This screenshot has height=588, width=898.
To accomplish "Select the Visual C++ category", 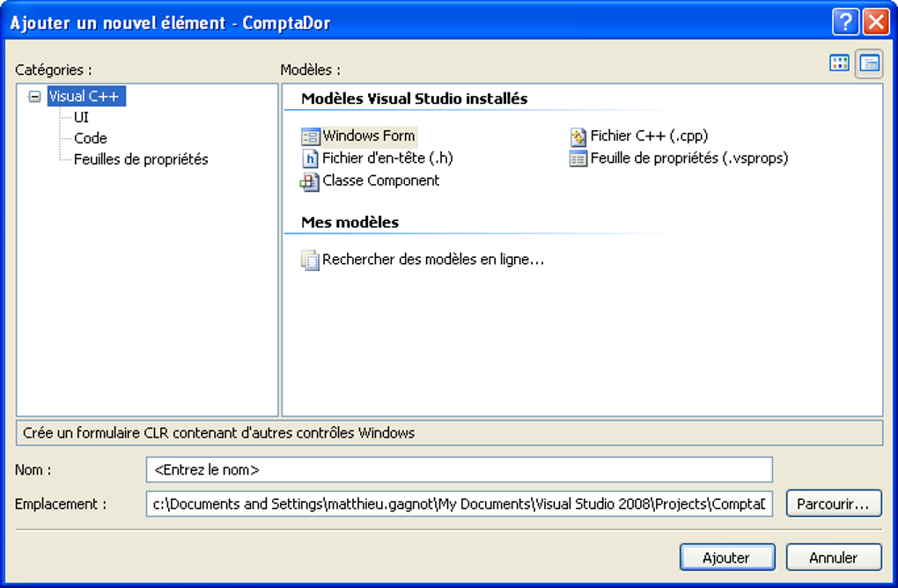I will 86,97.
